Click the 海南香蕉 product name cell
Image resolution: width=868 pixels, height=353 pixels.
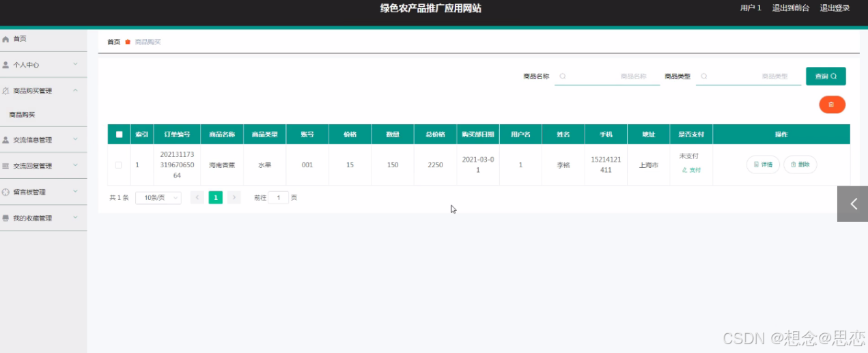(x=222, y=165)
